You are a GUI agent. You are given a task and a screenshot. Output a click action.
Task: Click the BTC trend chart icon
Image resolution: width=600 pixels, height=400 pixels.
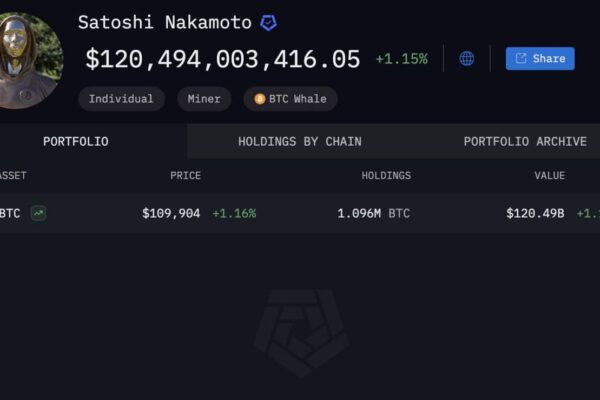(x=39, y=213)
